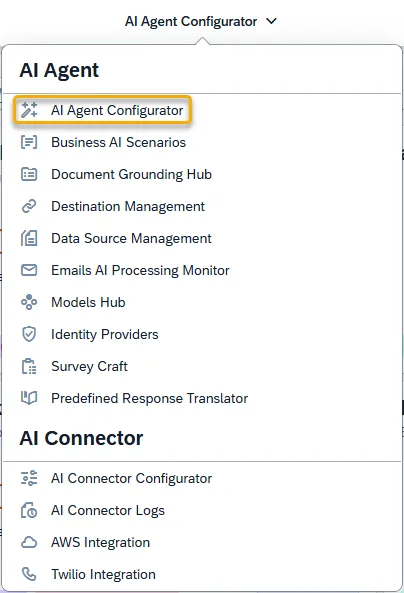Image resolution: width=404 pixels, height=593 pixels.
Task: Click the Business AI Scenarios bracket icon
Action: click(29, 142)
